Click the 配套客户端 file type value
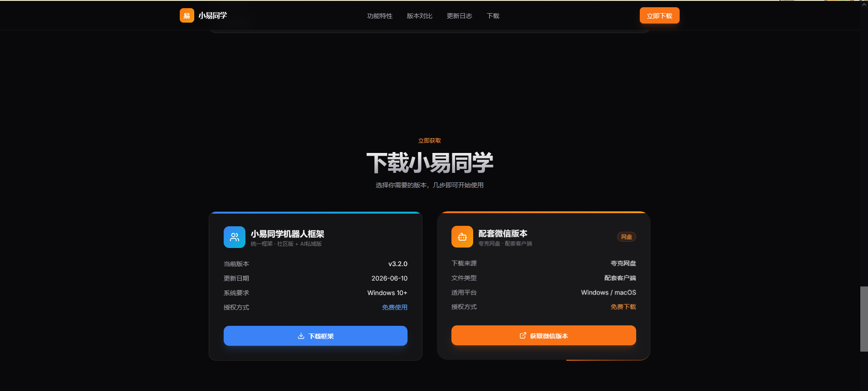868x391 pixels. 620,278
